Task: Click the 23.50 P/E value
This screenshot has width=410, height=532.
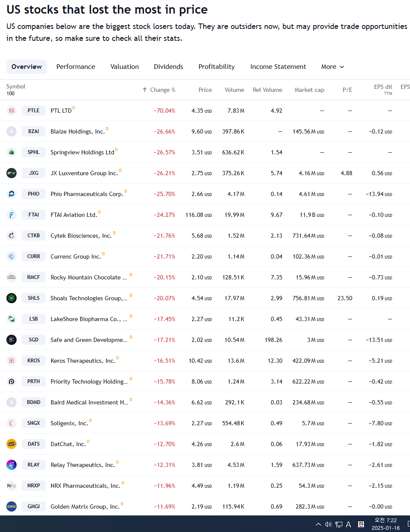Action: pos(345,298)
